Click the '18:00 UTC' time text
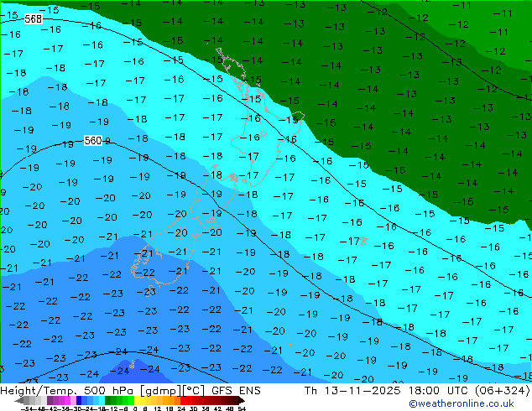Viewport: 532px width, 411px height. (439, 391)
